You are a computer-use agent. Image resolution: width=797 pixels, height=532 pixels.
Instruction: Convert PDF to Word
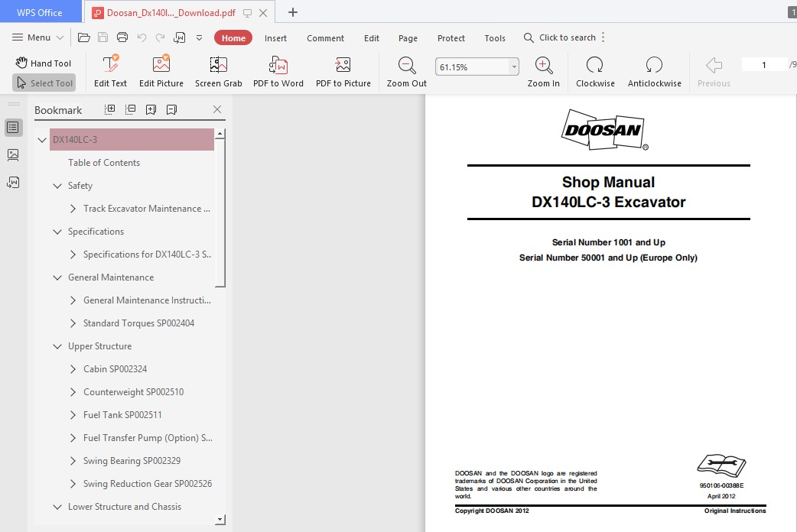278,71
